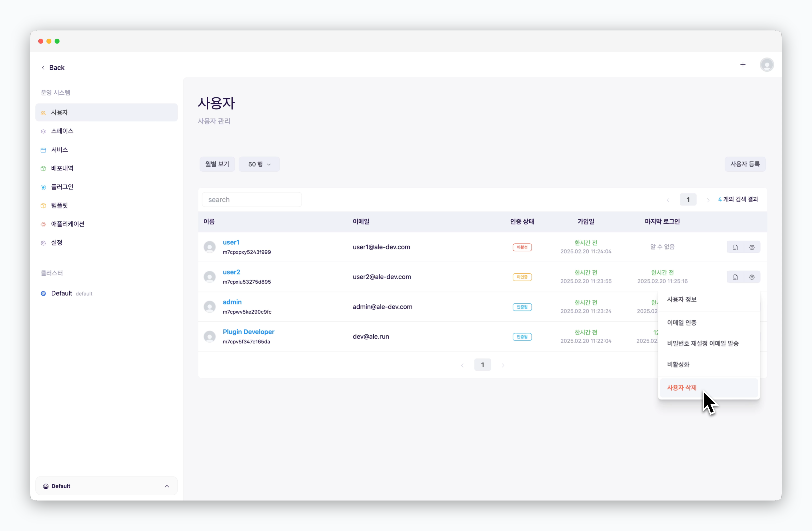Image resolution: width=812 pixels, height=531 pixels.
Task: Click the 알 수 없음 last login cell
Action: (662, 247)
